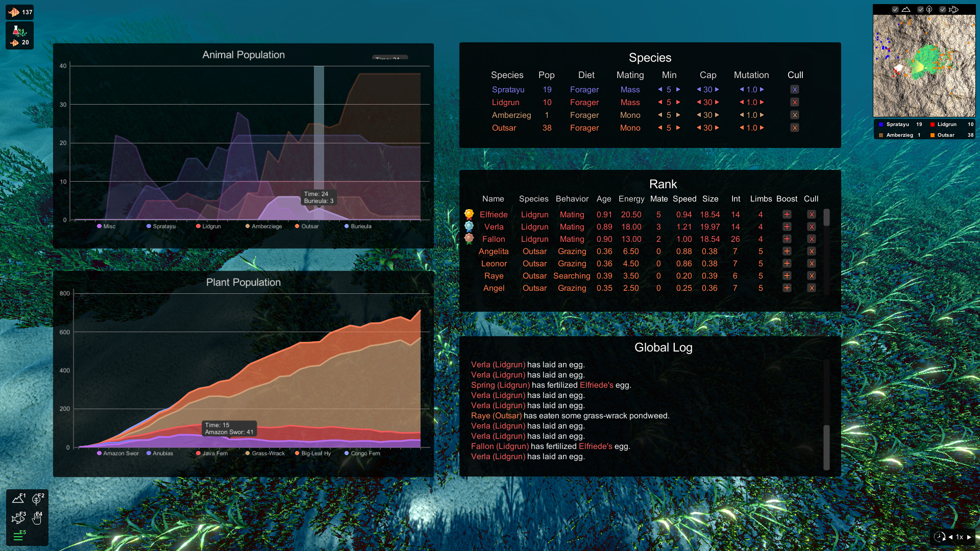Decrease Cap value for Lidgrun species

[699, 102]
